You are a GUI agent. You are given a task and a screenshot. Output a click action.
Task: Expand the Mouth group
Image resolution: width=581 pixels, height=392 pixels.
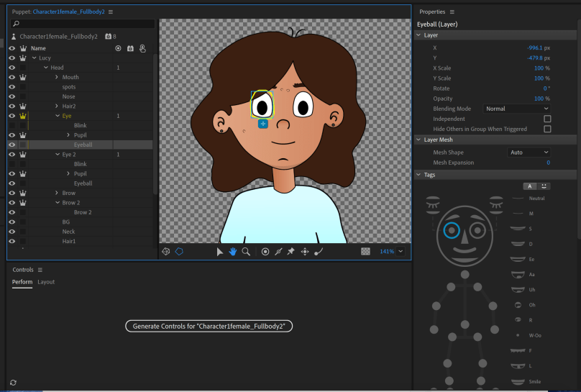click(x=57, y=77)
